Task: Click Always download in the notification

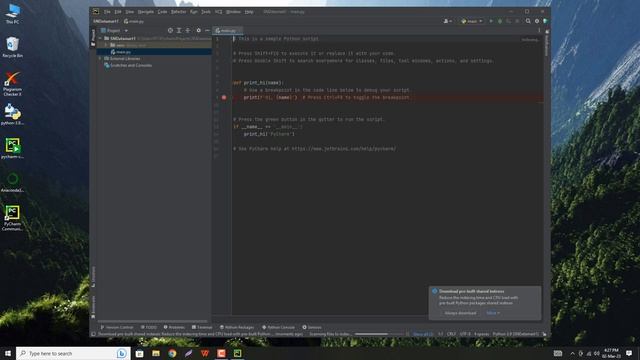Action: pos(460,313)
